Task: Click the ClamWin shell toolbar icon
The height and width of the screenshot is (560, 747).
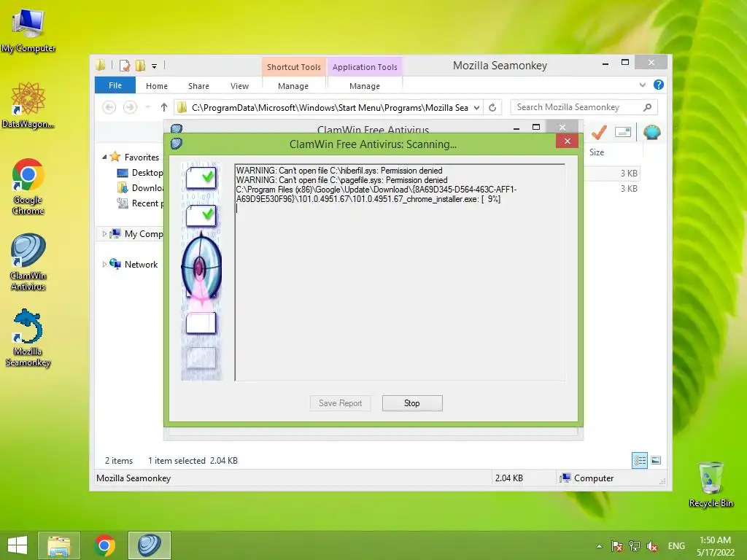Action: pyautogui.click(x=651, y=132)
